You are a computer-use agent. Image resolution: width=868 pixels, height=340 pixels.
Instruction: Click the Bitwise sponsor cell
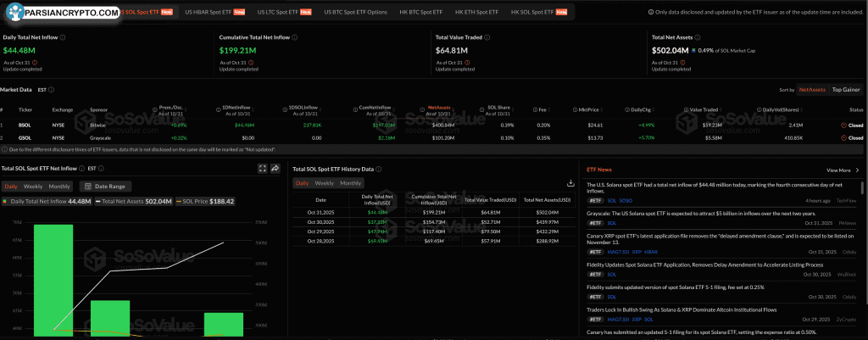pos(97,125)
